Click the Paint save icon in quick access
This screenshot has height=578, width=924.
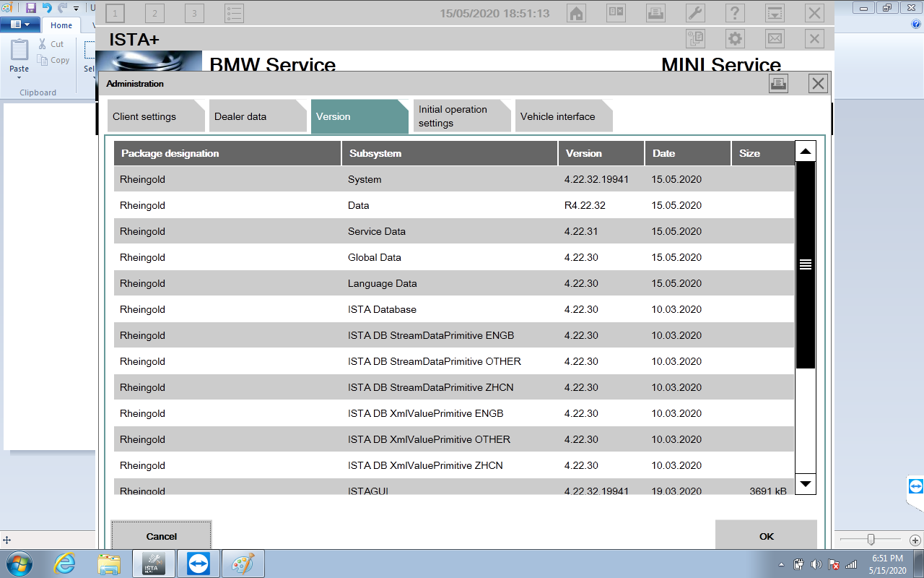[x=31, y=8]
